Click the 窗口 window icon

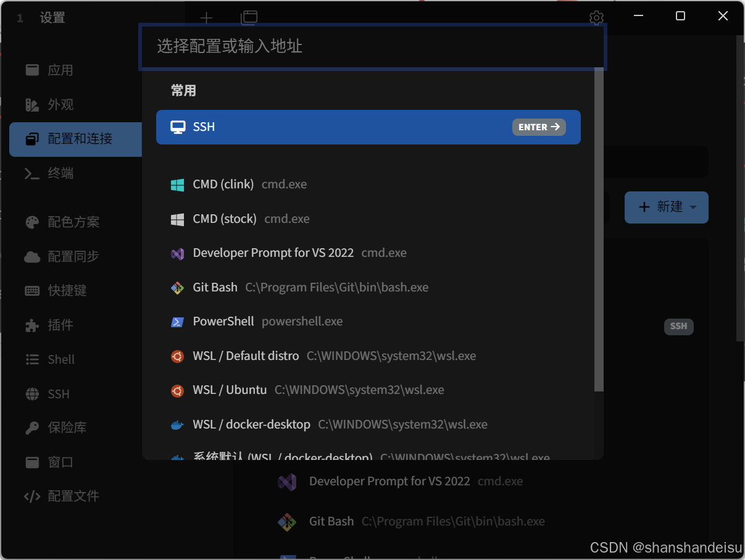pyautogui.click(x=32, y=462)
